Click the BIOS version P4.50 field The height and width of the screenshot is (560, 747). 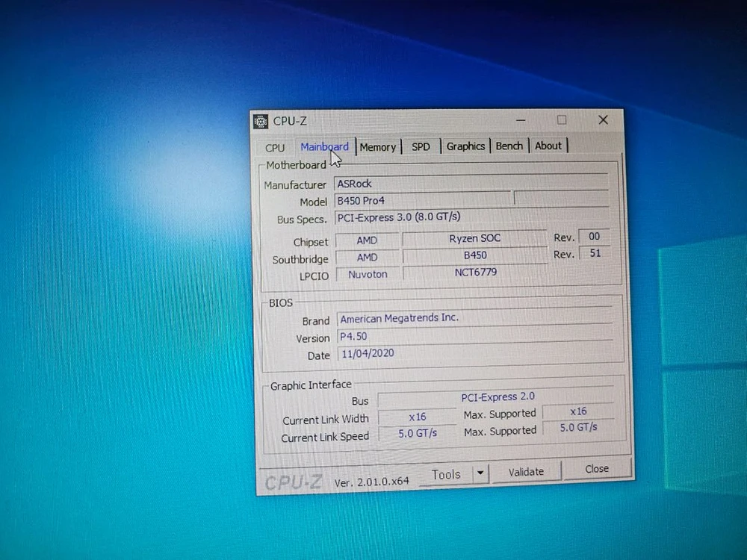(x=475, y=336)
